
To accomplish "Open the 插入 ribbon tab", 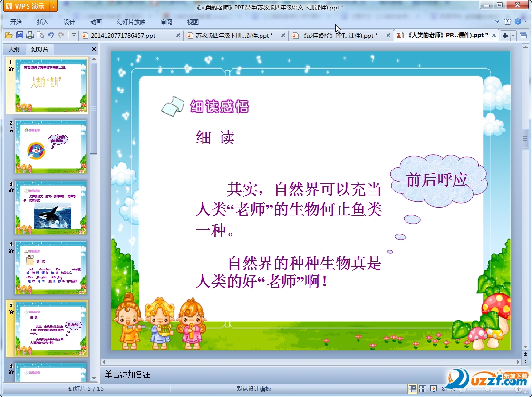I will pyautogui.click(x=42, y=22).
